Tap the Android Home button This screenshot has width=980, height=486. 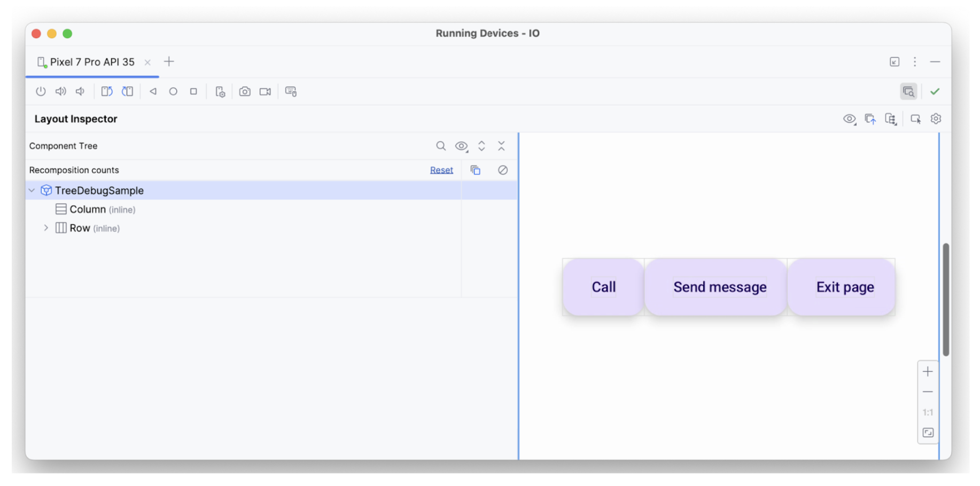click(173, 91)
